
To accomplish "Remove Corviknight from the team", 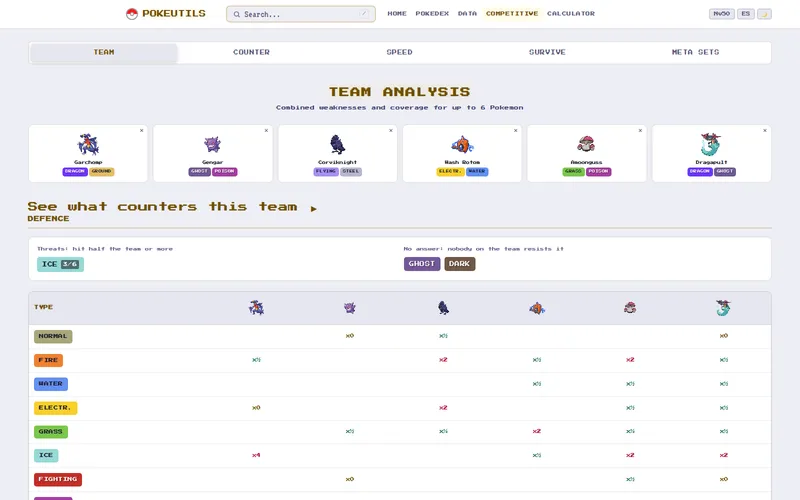I will pyautogui.click(x=391, y=131).
